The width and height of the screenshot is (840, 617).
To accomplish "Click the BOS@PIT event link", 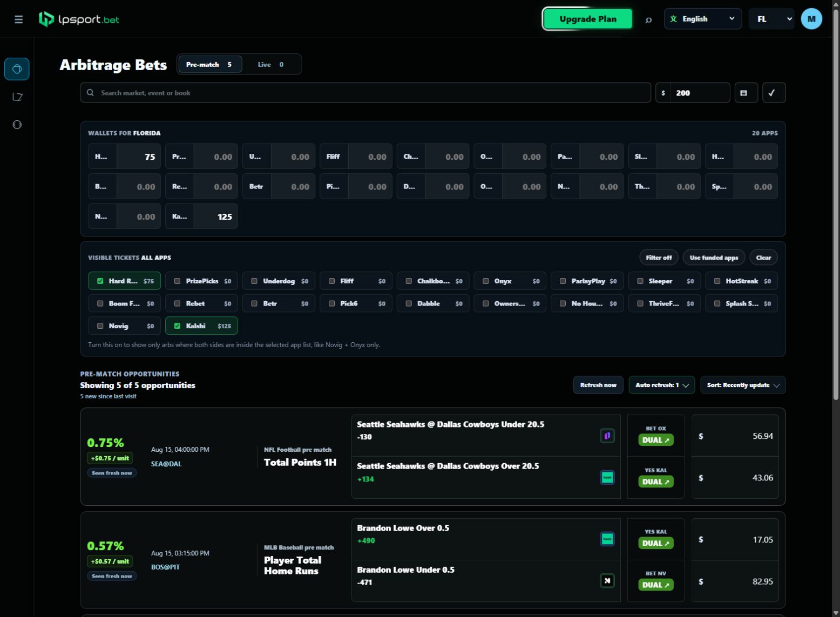I will (165, 567).
